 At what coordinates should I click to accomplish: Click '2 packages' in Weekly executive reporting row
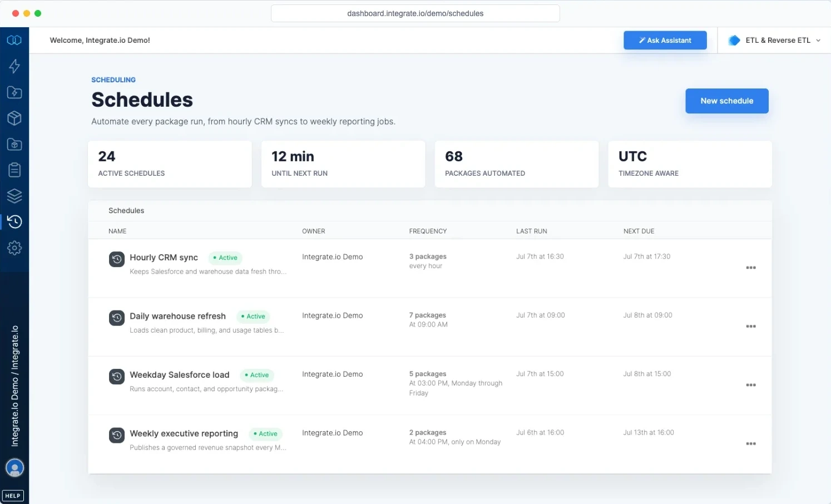click(428, 433)
